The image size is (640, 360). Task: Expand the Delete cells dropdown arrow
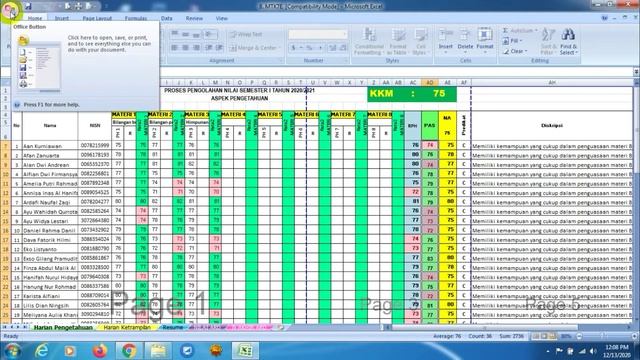(x=465, y=53)
